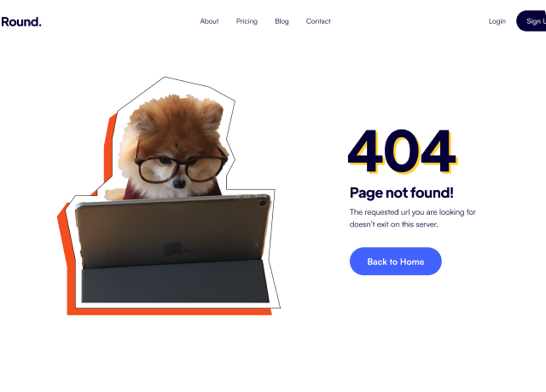Click the Page not found! heading
This screenshot has height=392, width=546.
point(402,193)
